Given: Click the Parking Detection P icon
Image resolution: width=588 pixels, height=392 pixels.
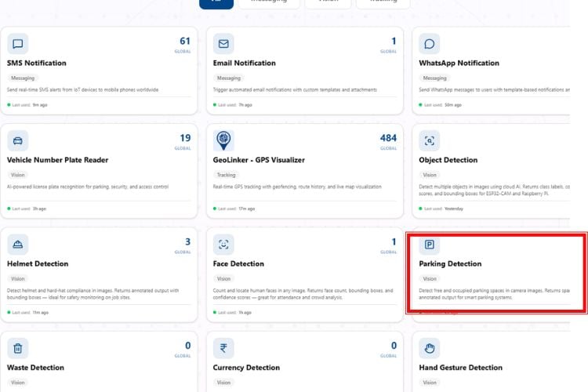Looking at the screenshot, I should click(x=430, y=245).
